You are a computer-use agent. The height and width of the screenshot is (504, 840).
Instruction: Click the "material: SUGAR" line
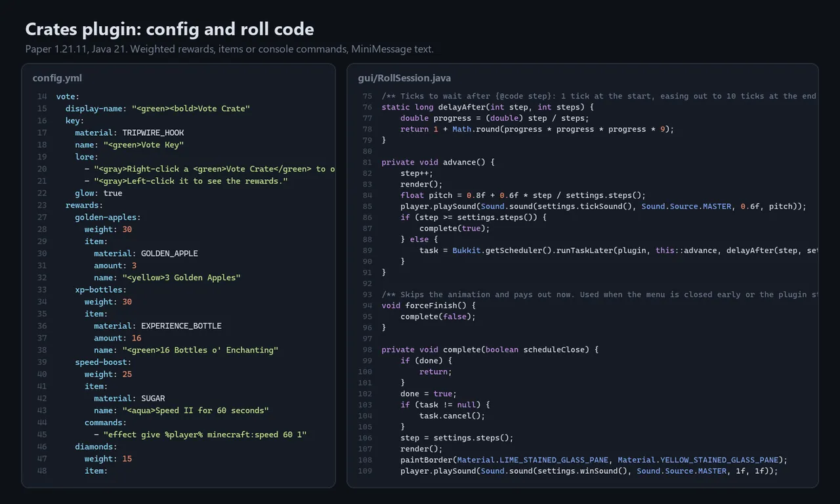pyautogui.click(x=129, y=398)
